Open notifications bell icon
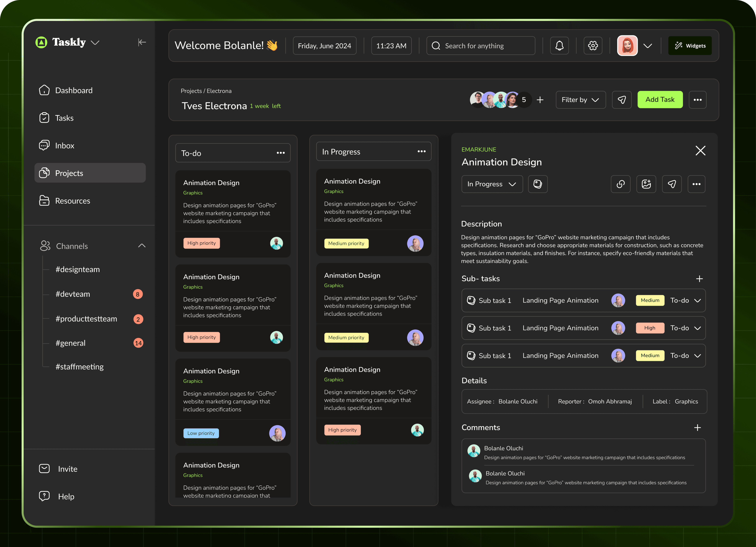 click(559, 46)
